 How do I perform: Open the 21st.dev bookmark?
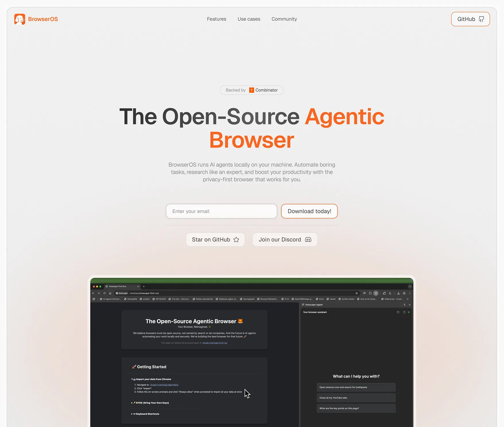(179, 299)
